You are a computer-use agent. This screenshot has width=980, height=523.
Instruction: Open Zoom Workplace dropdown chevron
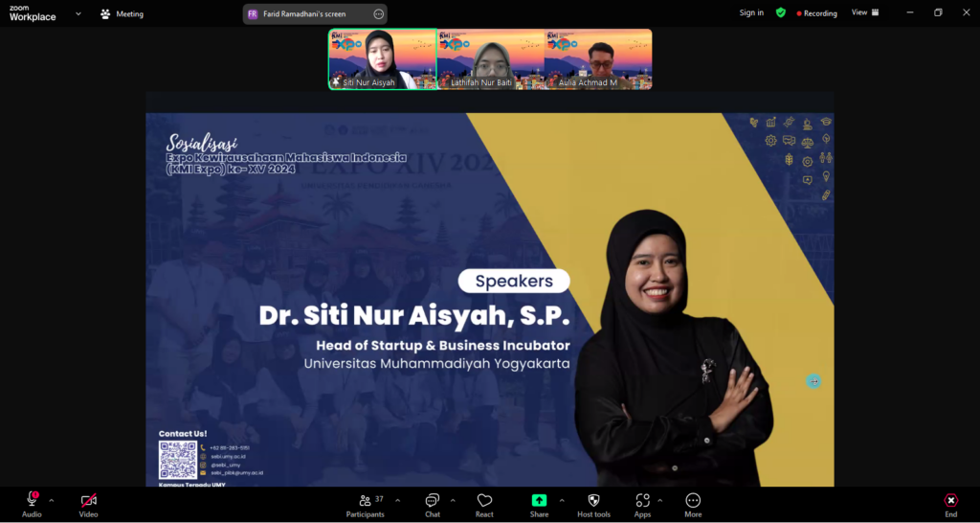78,13
